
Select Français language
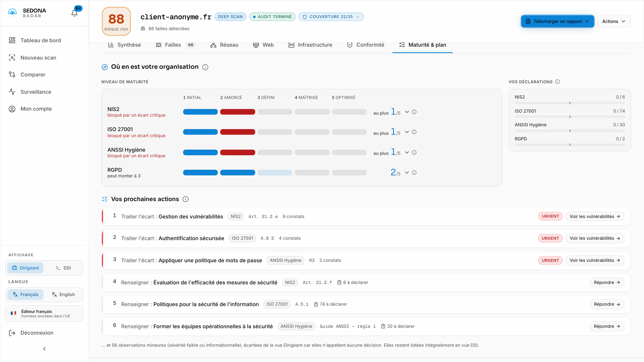[25, 295]
